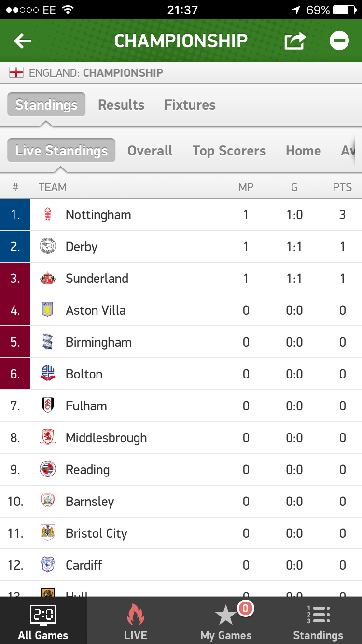Screen dimensions: 362x644
Task: Open the Sunderland team row
Action: pyautogui.click(x=181, y=279)
